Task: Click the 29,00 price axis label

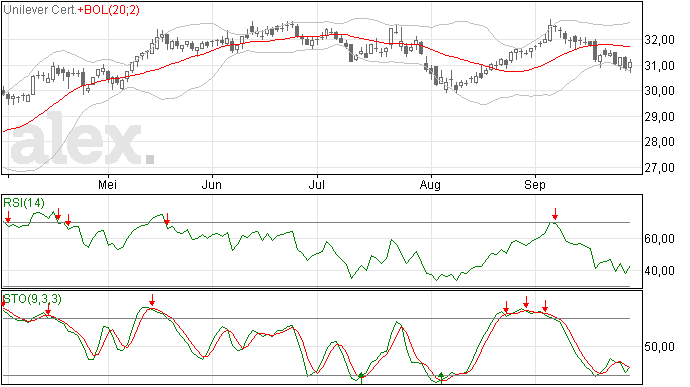Action: [x=659, y=117]
